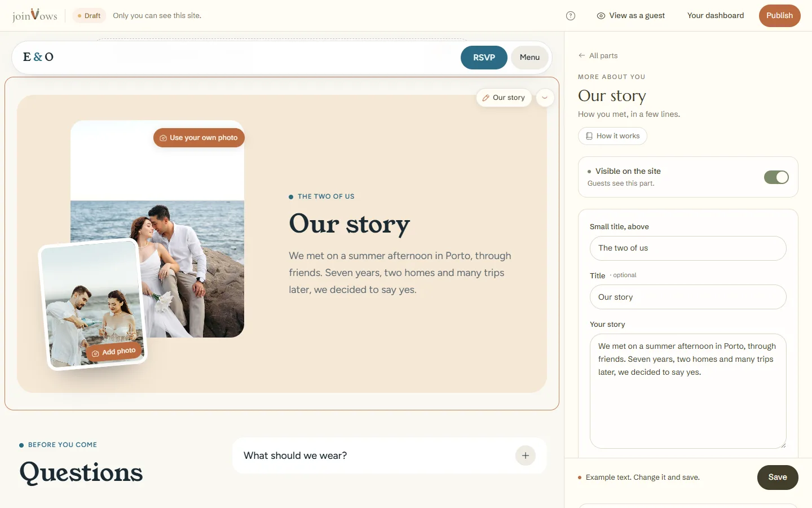Screen dimensions: 812x508
Task: Click the story paragraph in the preview
Action: (x=400, y=273)
